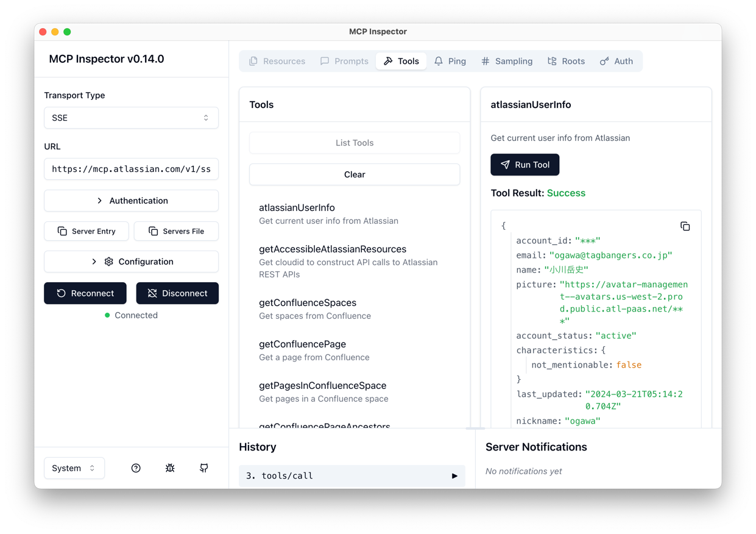Viewport: 756px width, 534px height.
Task: Select the getConfluencePage tool
Action: click(x=355, y=351)
